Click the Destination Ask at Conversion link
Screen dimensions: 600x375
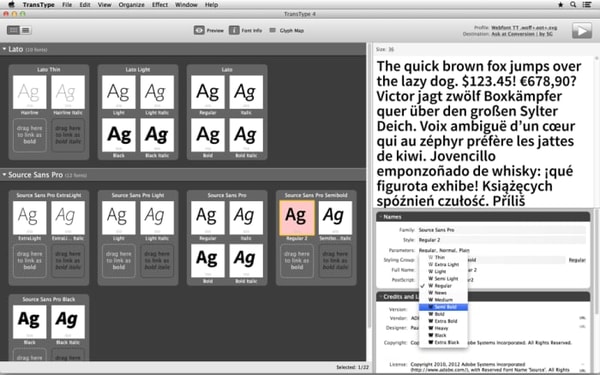tap(522, 34)
